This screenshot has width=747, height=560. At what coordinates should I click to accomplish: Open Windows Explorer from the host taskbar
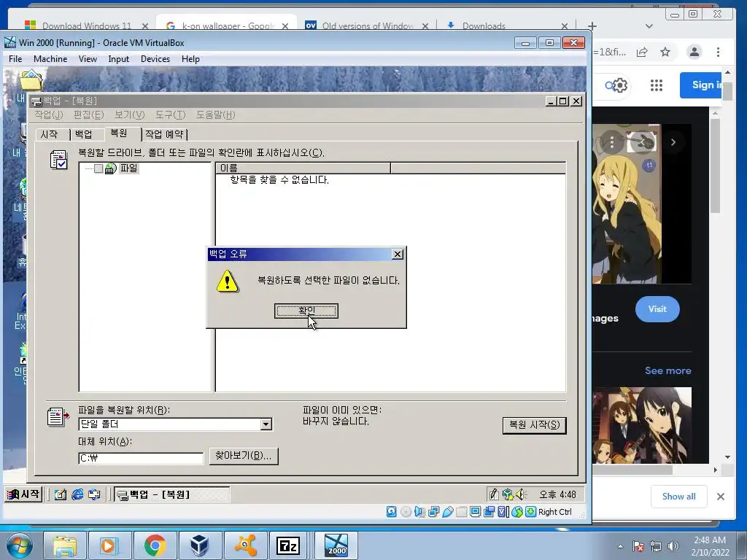[x=65, y=545]
